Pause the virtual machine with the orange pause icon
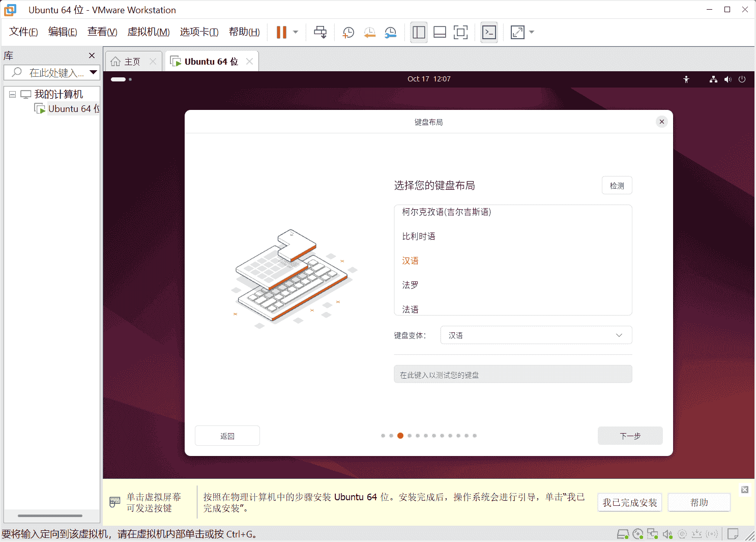 (x=281, y=32)
